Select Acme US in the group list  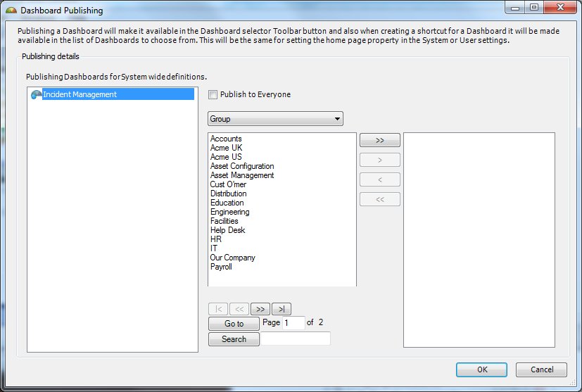pos(226,157)
